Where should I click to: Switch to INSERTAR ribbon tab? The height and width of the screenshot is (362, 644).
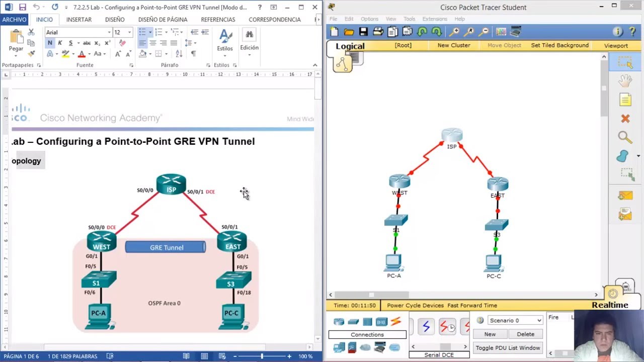[x=79, y=20]
